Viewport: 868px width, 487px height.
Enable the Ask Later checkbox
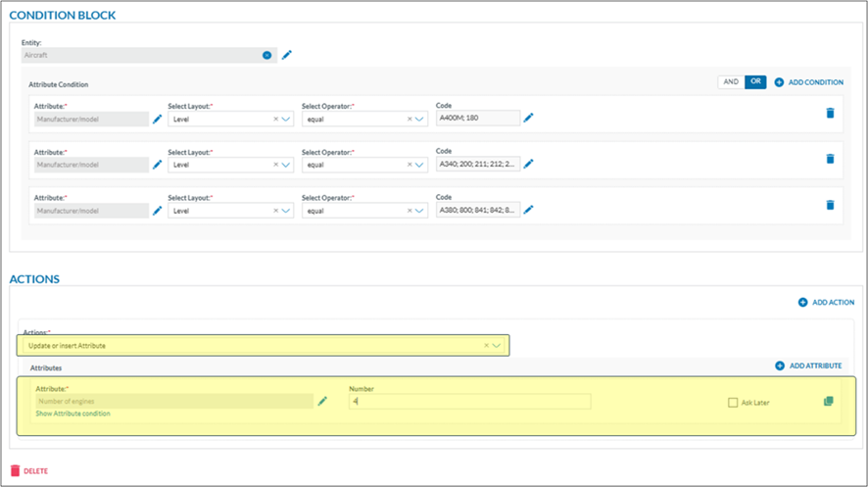[x=733, y=403]
